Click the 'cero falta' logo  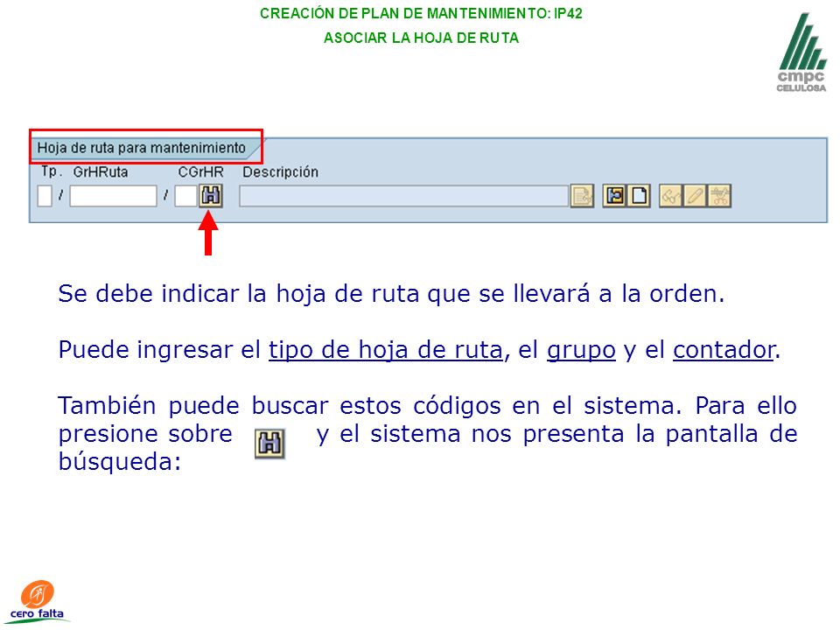coord(38,601)
